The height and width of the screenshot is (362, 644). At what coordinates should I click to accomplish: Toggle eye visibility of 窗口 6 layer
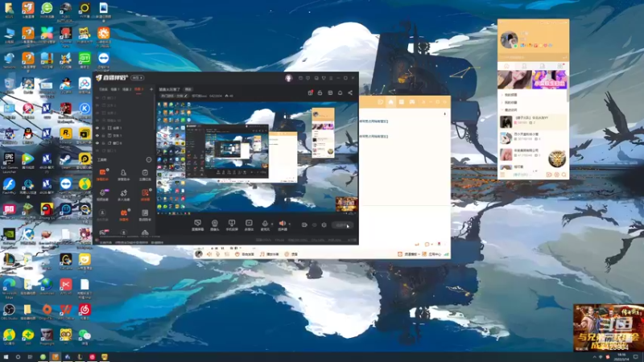point(97,143)
